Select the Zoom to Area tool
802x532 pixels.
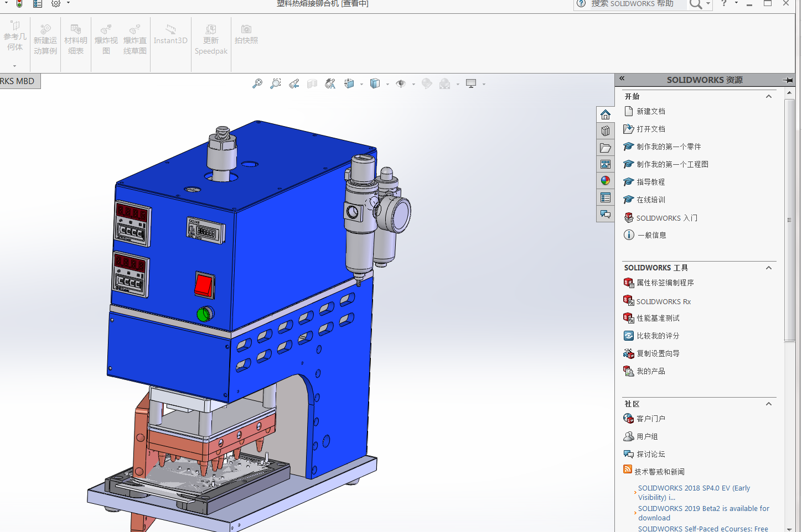[276, 84]
